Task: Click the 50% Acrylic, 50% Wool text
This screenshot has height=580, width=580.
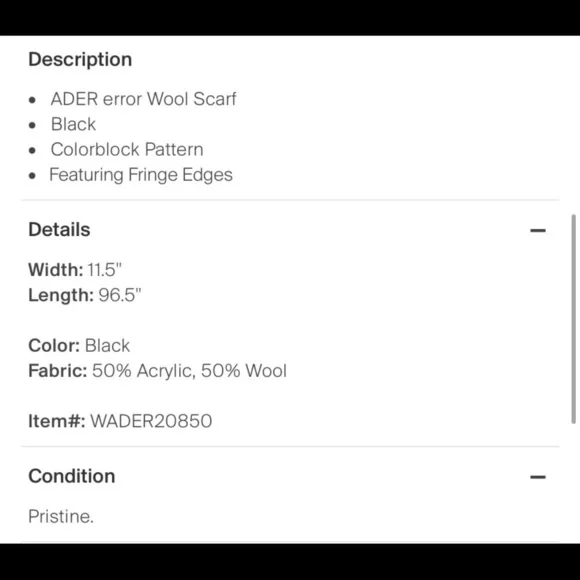Action: [189, 371]
